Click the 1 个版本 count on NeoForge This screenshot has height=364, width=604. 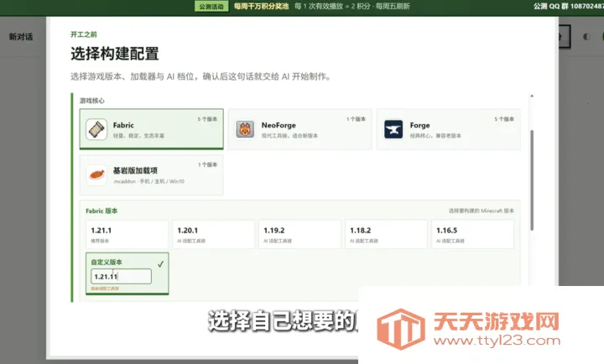pyautogui.click(x=356, y=119)
